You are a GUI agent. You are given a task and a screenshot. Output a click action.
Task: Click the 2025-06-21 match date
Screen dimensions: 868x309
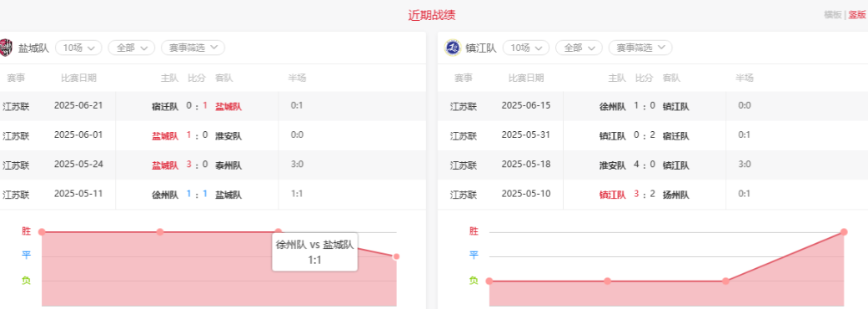click(78, 105)
